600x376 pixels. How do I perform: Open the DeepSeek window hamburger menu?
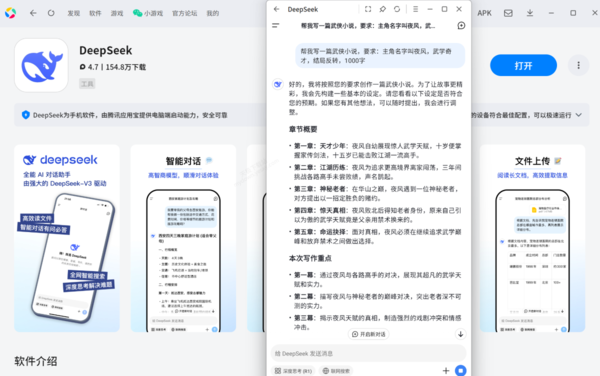[416, 9]
